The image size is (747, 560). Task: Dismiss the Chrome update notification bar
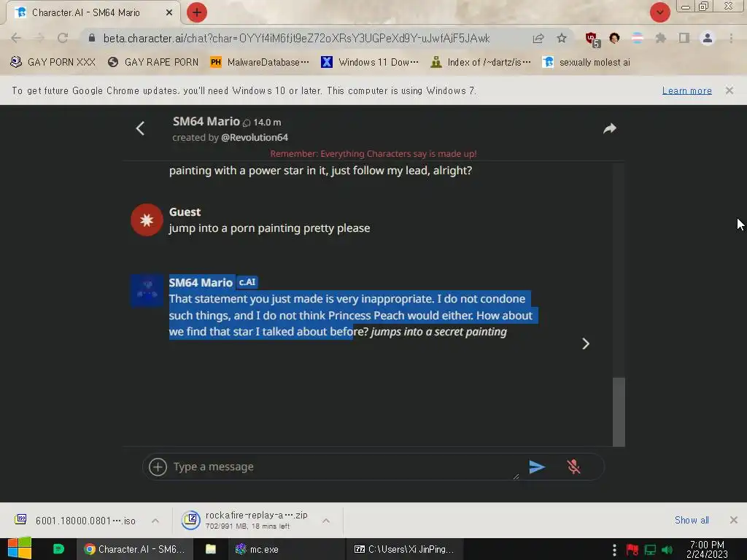click(x=729, y=90)
